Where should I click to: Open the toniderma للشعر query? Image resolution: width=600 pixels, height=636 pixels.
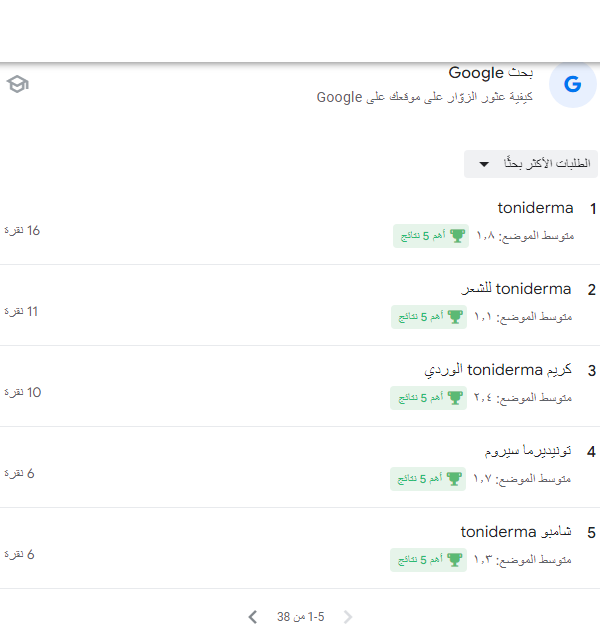(x=300, y=305)
